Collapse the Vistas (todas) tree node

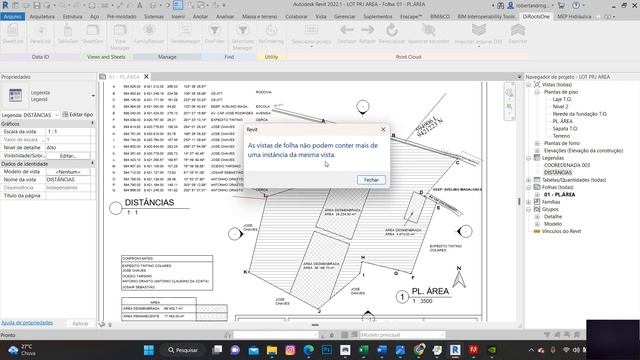[x=529, y=84]
